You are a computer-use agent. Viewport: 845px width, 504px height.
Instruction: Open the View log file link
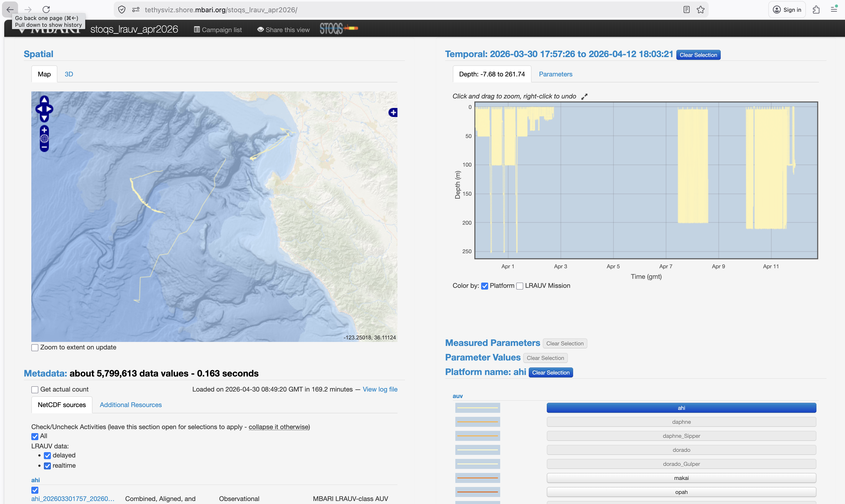pos(380,389)
